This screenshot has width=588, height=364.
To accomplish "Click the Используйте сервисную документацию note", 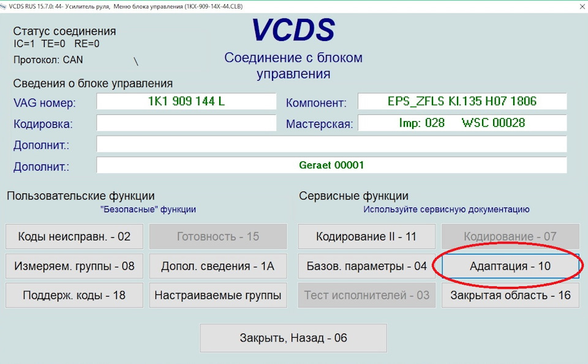I will coord(447,209).
